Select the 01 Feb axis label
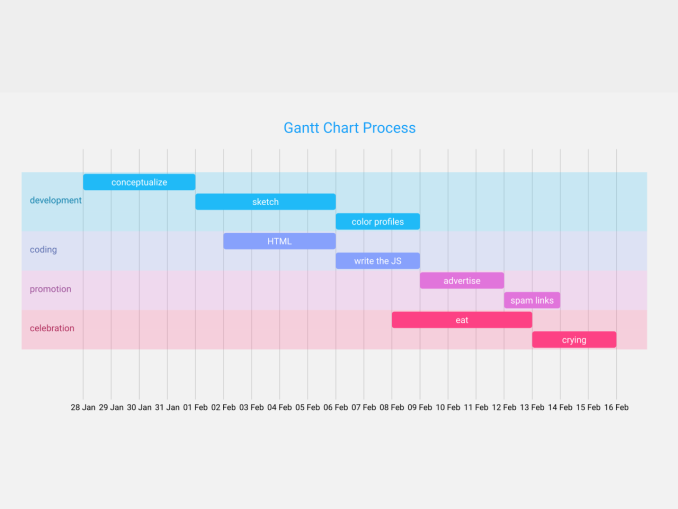Screen dimensions: 678x509 [195, 408]
